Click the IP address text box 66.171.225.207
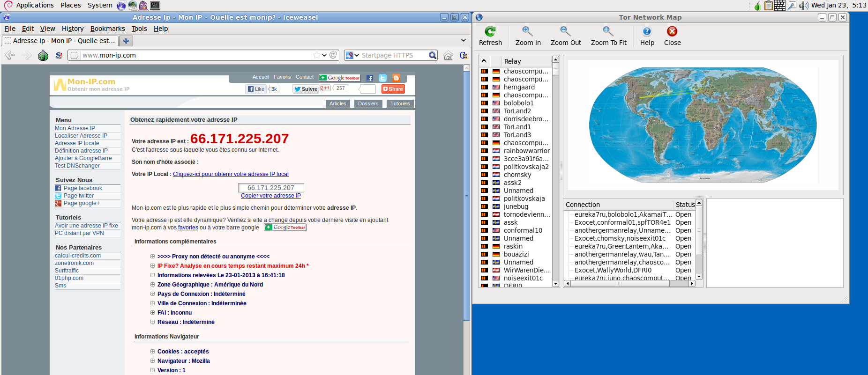Screen dimensions: 868x375 click(x=271, y=188)
